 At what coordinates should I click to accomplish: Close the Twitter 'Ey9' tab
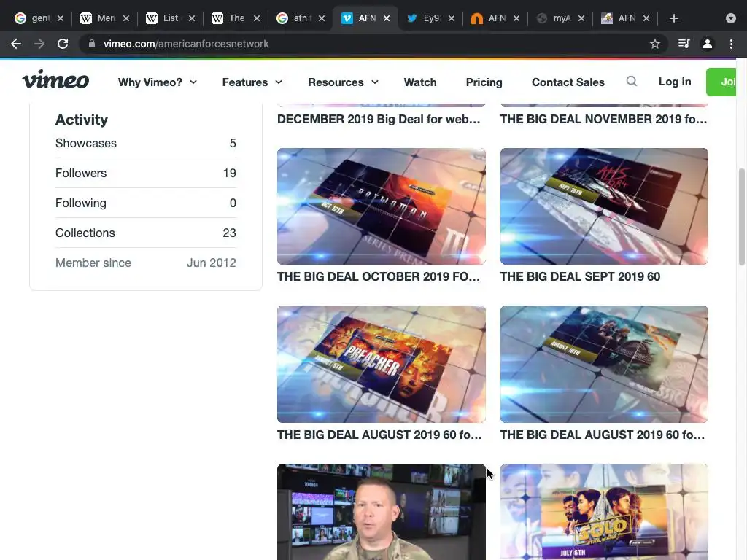tap(452, 18)
